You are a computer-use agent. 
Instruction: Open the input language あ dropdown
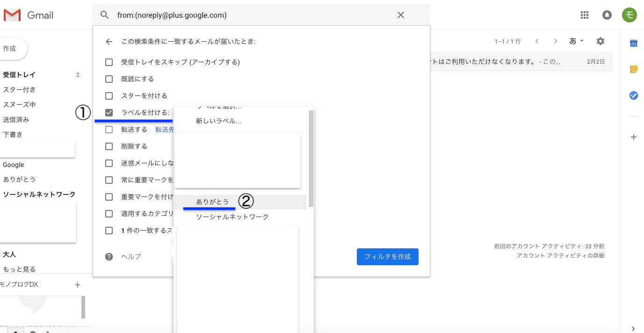click(576, 41)
